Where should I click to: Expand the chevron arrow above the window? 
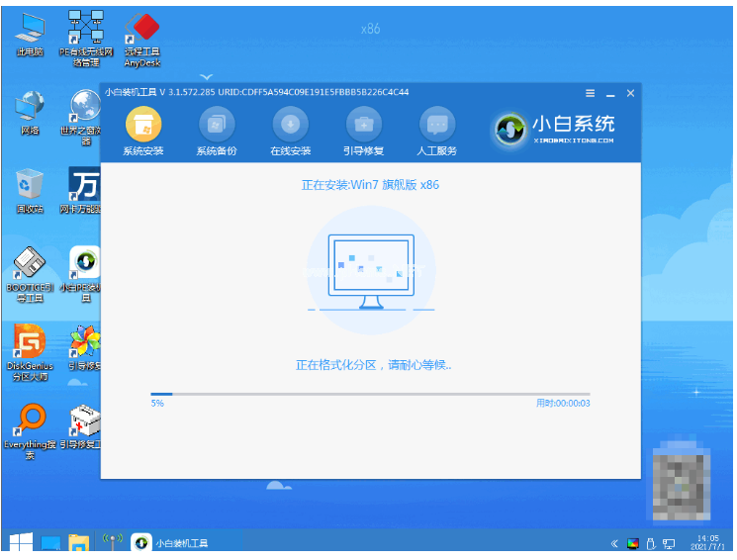click(206, 76)
